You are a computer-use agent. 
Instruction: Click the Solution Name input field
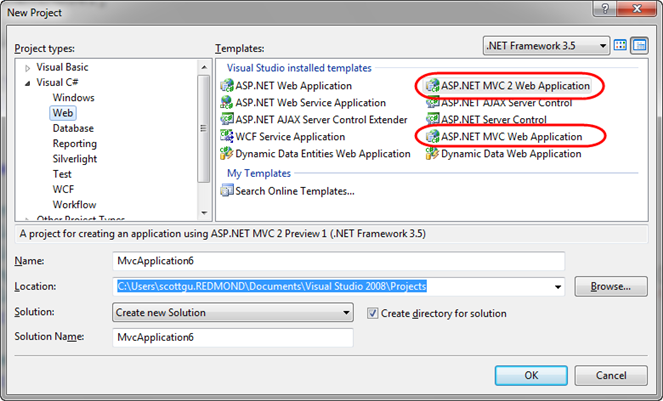point(233,337)
